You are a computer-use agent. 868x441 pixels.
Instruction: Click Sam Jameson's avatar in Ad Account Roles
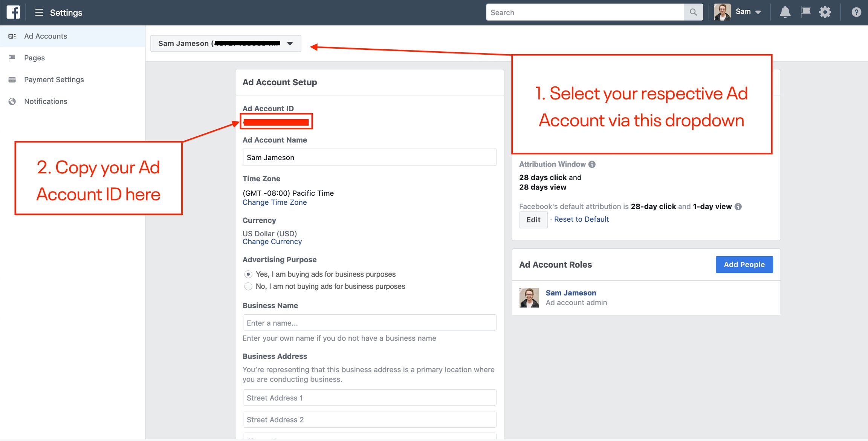coord(529,298)
